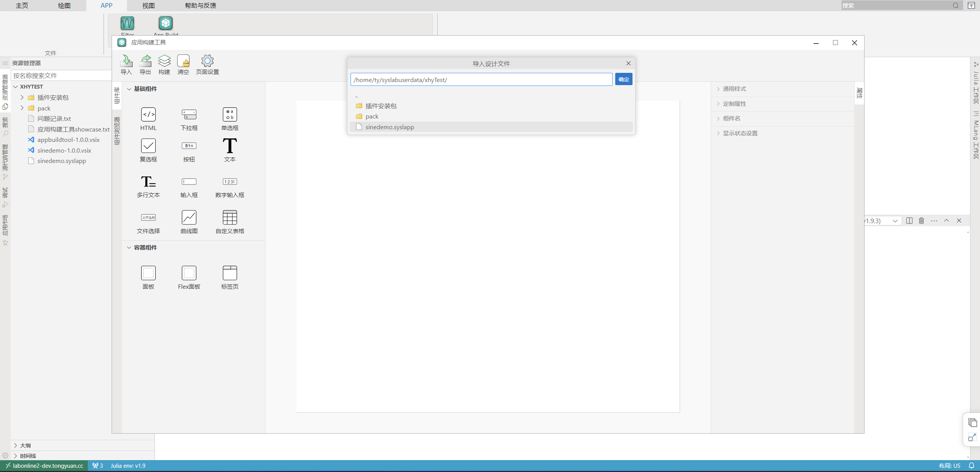Image resolution: width=980 pixels, height=472 pixels.
Task: Select sinedemo.syslapp in import dialog
Action: click(x=389, y=127)
